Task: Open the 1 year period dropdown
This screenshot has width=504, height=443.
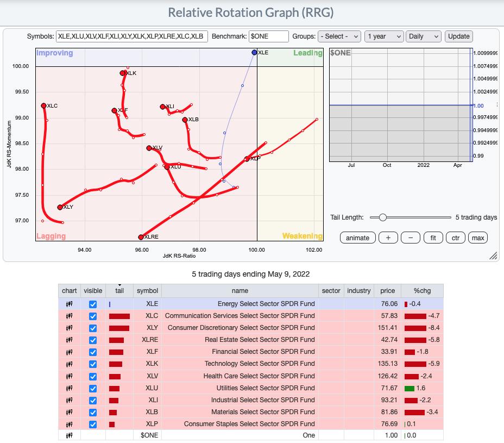Action: [384, 36]
